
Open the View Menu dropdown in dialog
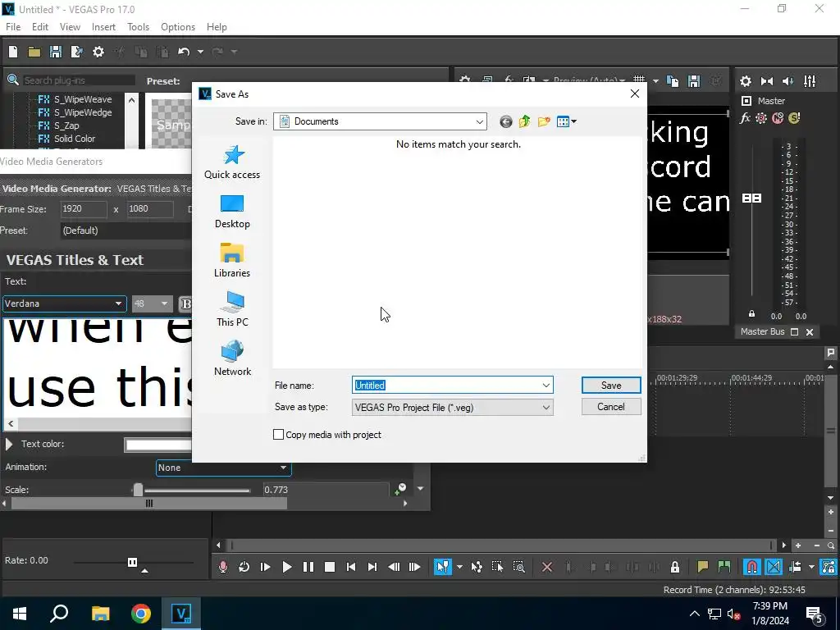tap(567, 121)
